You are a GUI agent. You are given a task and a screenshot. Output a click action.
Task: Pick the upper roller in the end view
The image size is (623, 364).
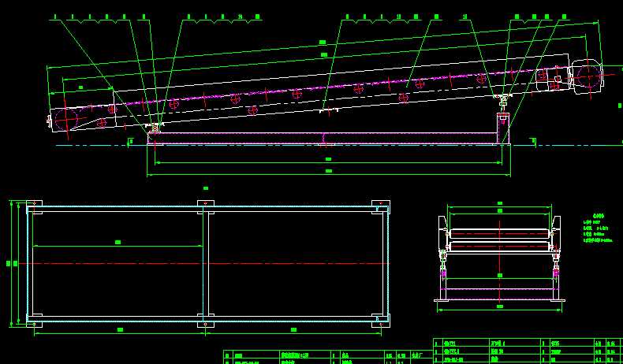499,233
